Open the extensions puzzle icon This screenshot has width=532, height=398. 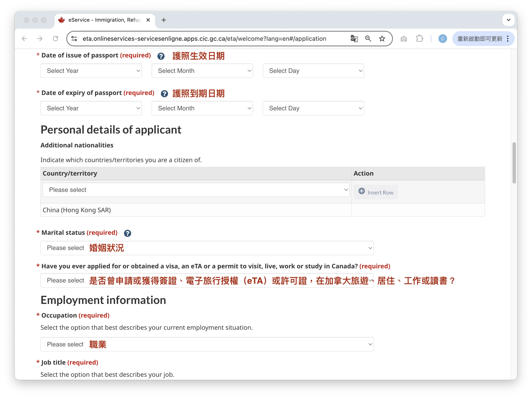click(420, 39)
